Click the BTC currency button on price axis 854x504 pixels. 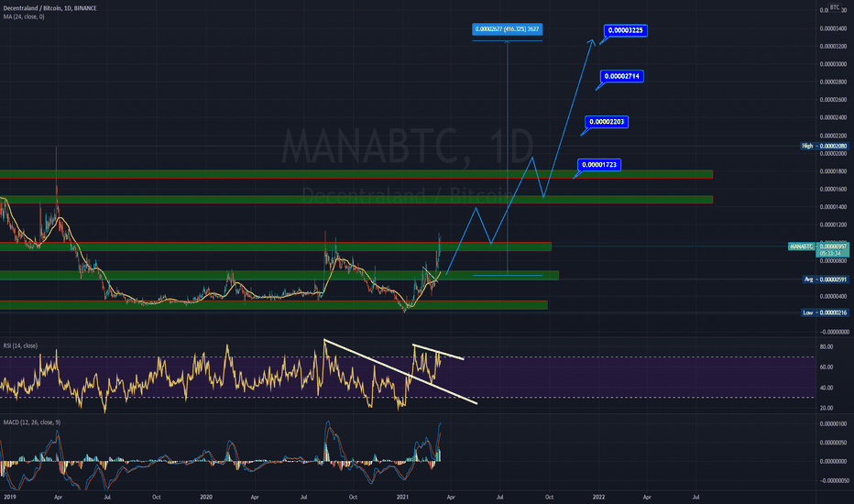pos(835,7)
